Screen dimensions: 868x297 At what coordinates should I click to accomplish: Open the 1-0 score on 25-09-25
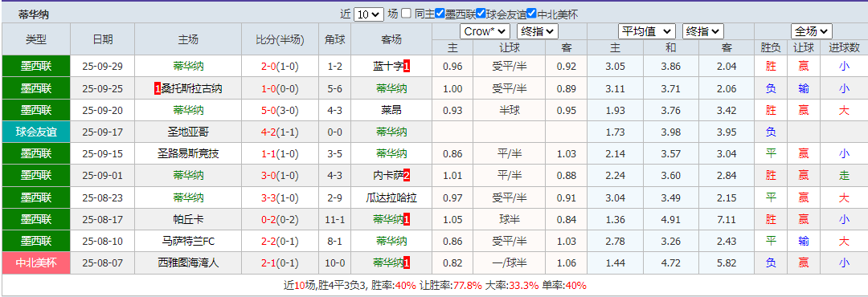(269, 88)
